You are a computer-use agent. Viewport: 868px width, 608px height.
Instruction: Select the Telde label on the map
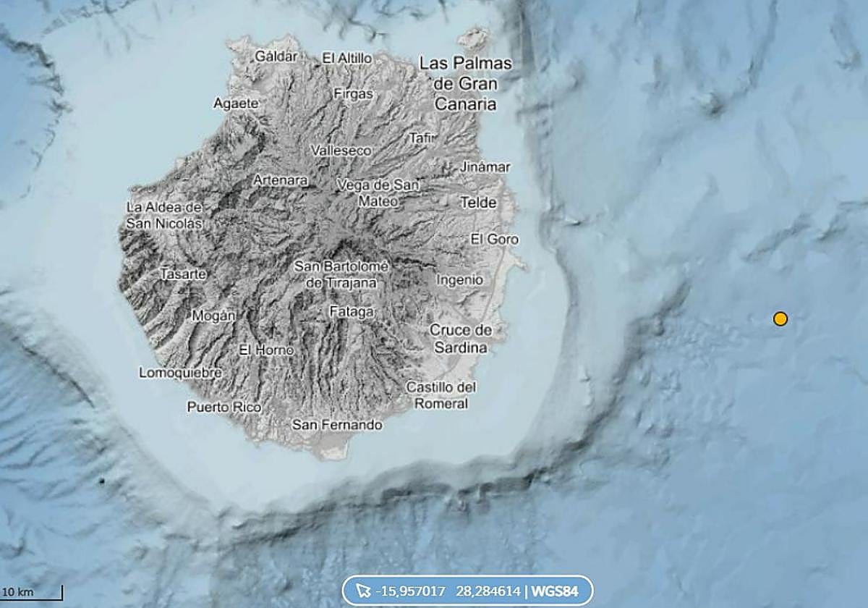coord(479,203)
